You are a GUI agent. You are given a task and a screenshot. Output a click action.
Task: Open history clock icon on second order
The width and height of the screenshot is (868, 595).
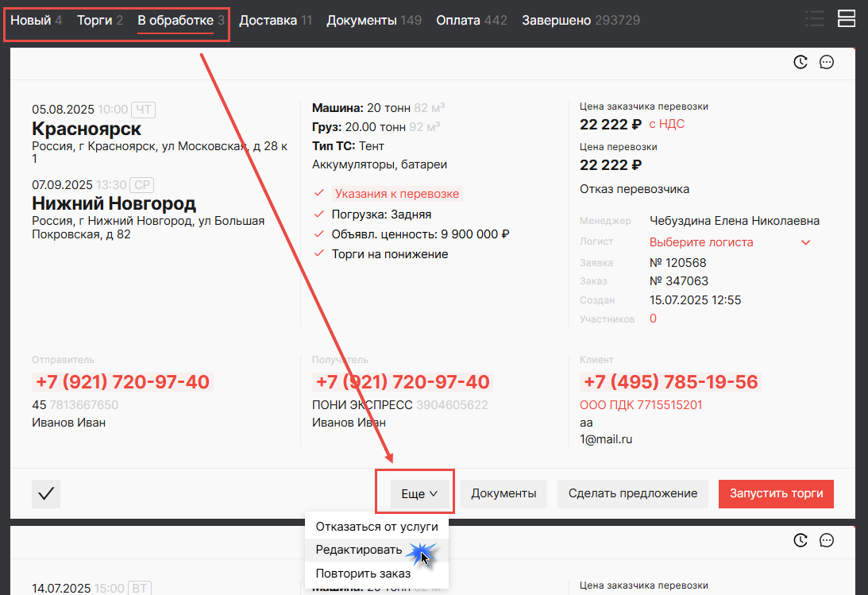pyautogui.click(x=800, y=540)
